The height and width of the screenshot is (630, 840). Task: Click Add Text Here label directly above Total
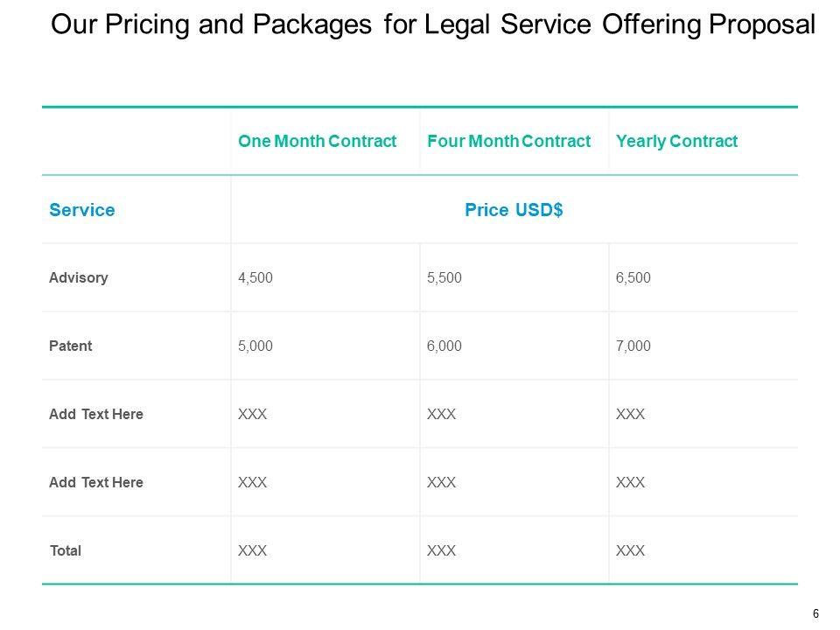96,482
